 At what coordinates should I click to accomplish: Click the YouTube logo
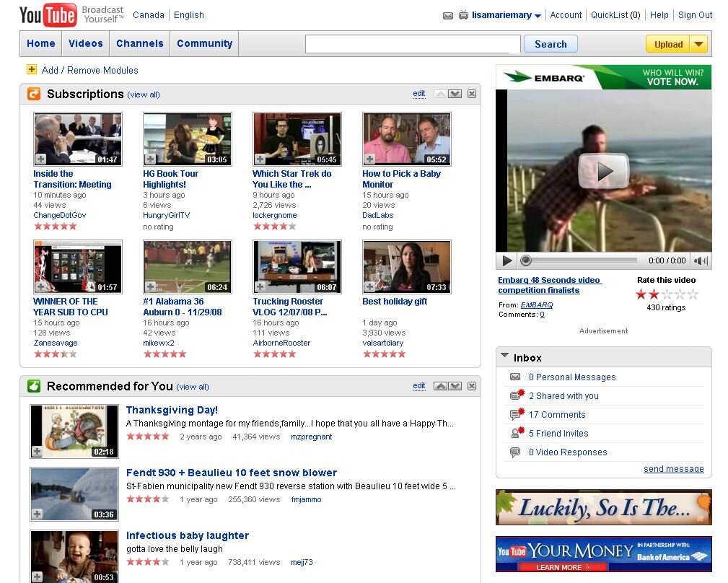pyautogui.click(x=48, y=14)
